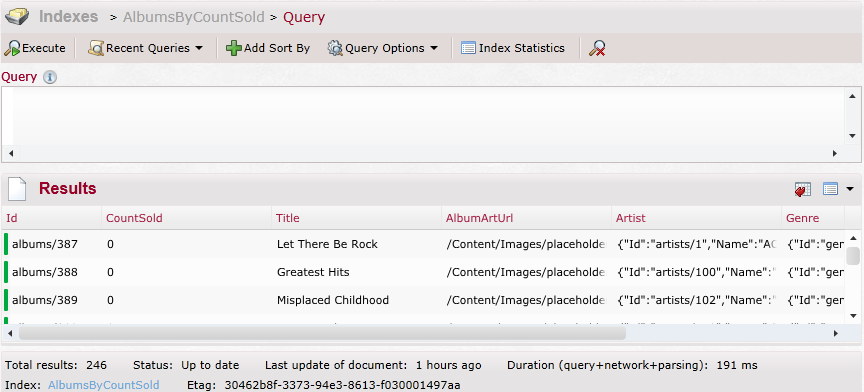Click results vertical scroll up arrow
Image resolution: width=864 pixels, height=392 pixels.
(x=853, y=238)
